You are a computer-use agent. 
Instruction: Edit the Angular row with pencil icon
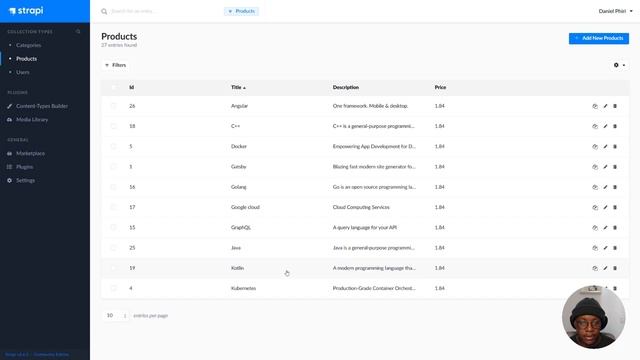(x=605, y=106)
